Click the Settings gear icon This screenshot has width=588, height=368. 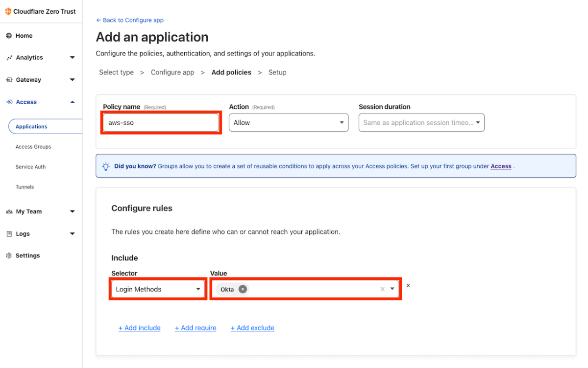[8, 255]
